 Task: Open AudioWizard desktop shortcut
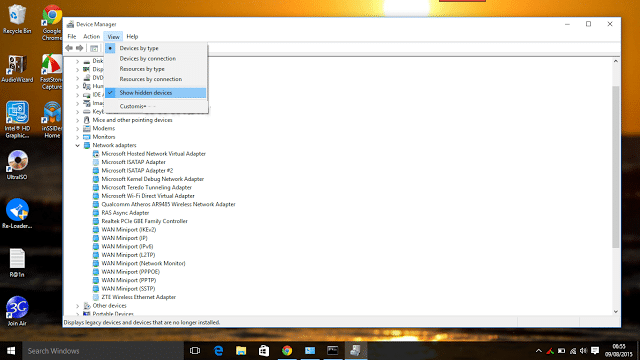(x=17, y=69)
